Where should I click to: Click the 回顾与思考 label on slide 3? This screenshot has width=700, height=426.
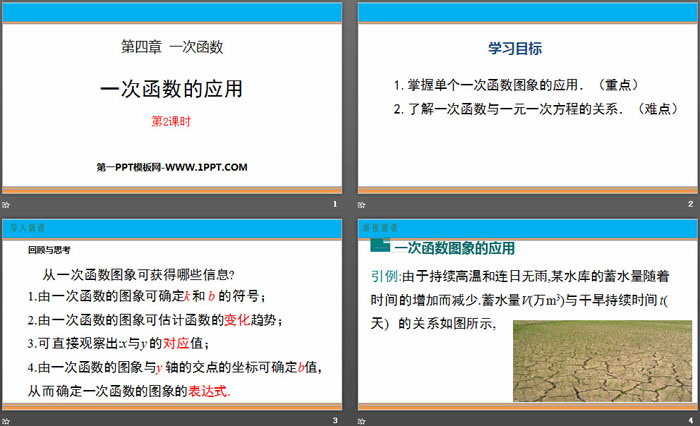point(50,250)
